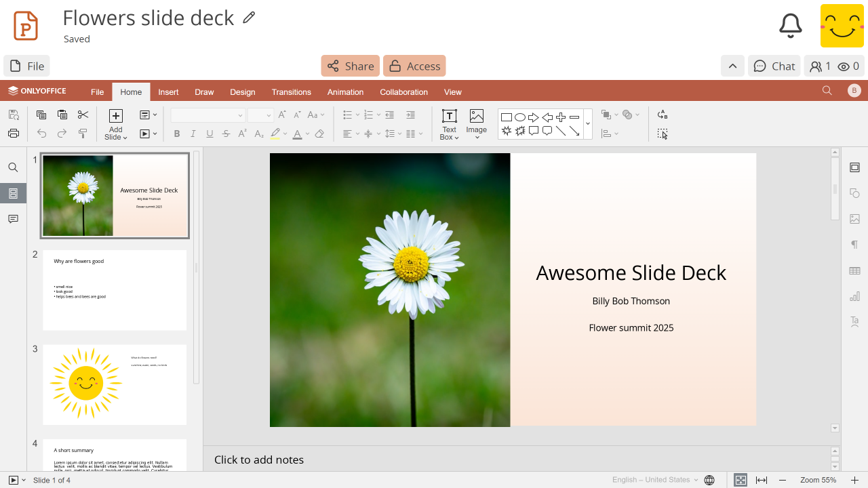Print the presentation using the printer icon
Screen dimensions: 868x488
click(14, 134)
